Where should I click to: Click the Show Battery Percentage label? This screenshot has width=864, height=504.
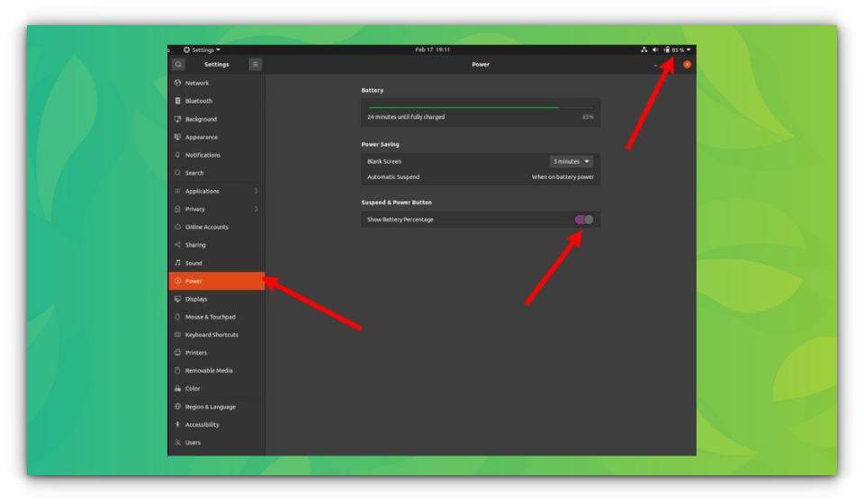tap(400, 220)
